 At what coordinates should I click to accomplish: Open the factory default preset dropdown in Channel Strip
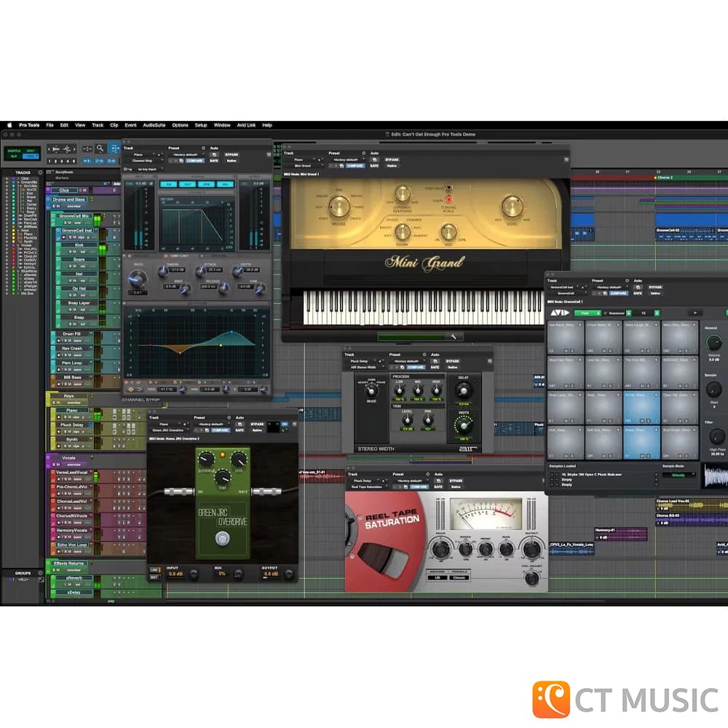pos(184,154)
